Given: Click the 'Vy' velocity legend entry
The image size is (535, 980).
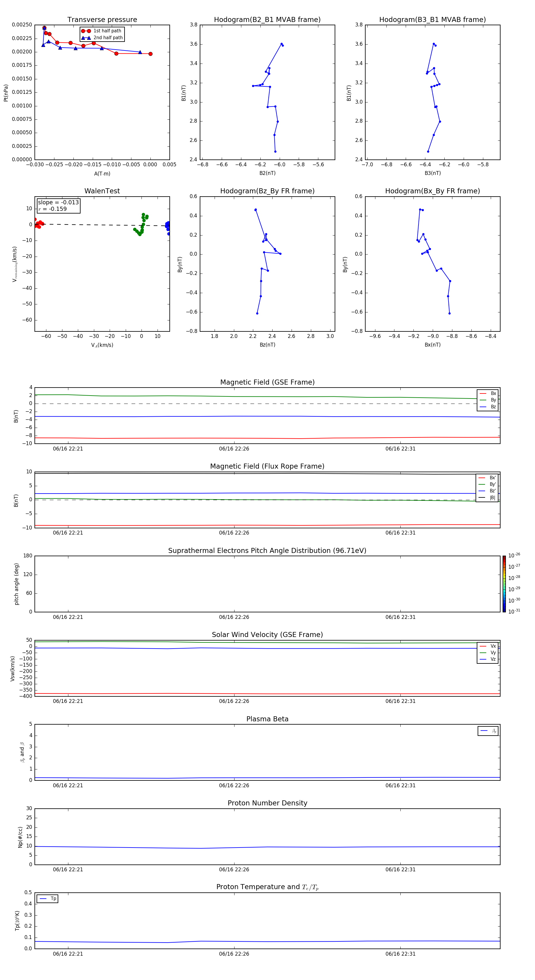Looking at the screenshot, I should tap(488, 652).
